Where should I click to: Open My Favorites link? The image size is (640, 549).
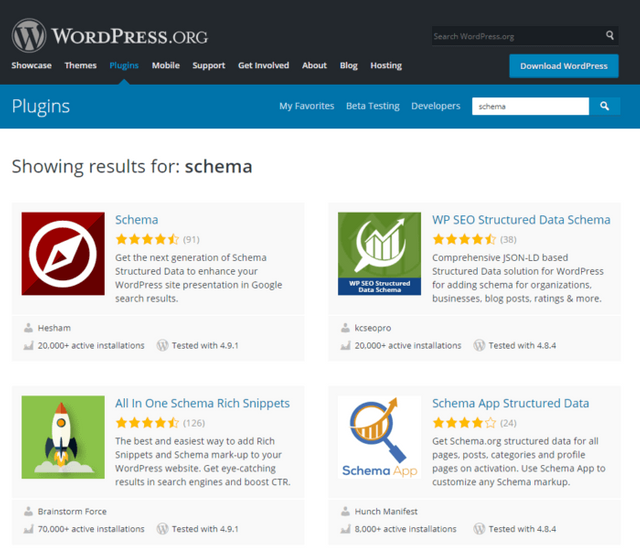pos(307,106)
